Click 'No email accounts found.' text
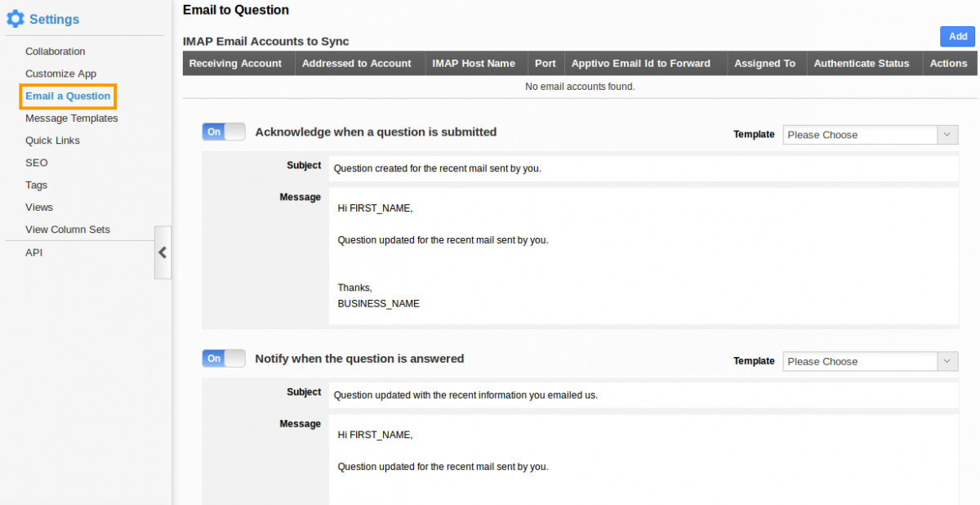The width and height of the screenshot is (980, 505). 580,87
